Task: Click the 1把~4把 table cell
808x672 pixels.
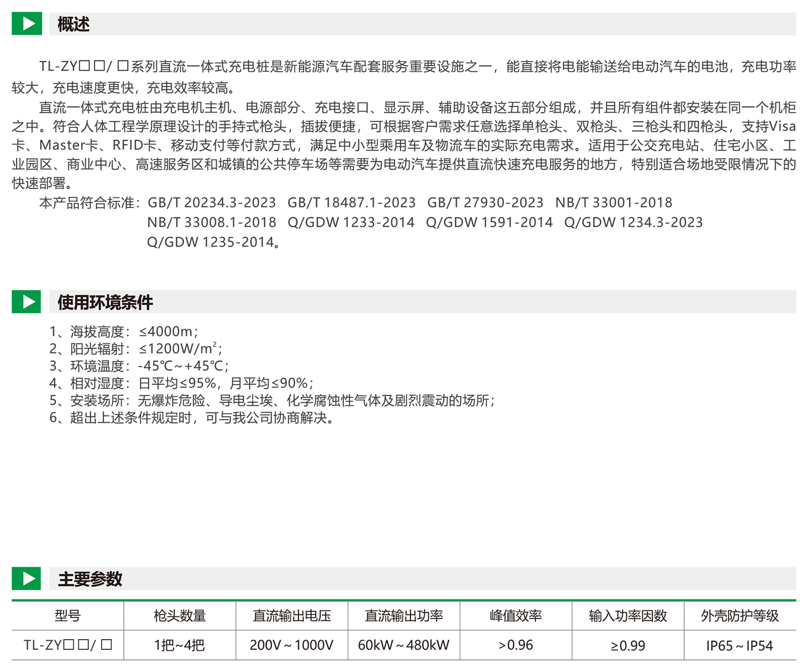Action: [180, 645]
